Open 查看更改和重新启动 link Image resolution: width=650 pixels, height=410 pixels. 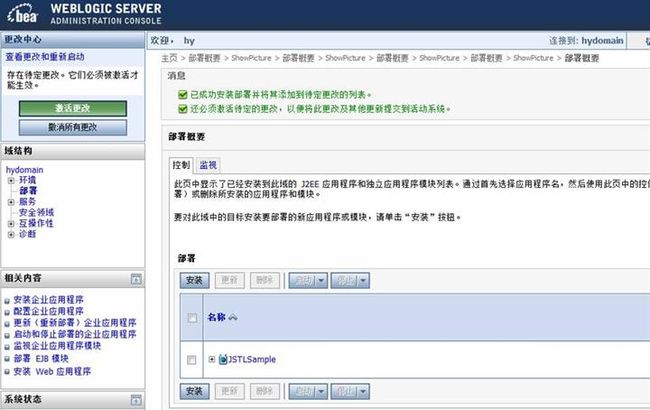45,57
